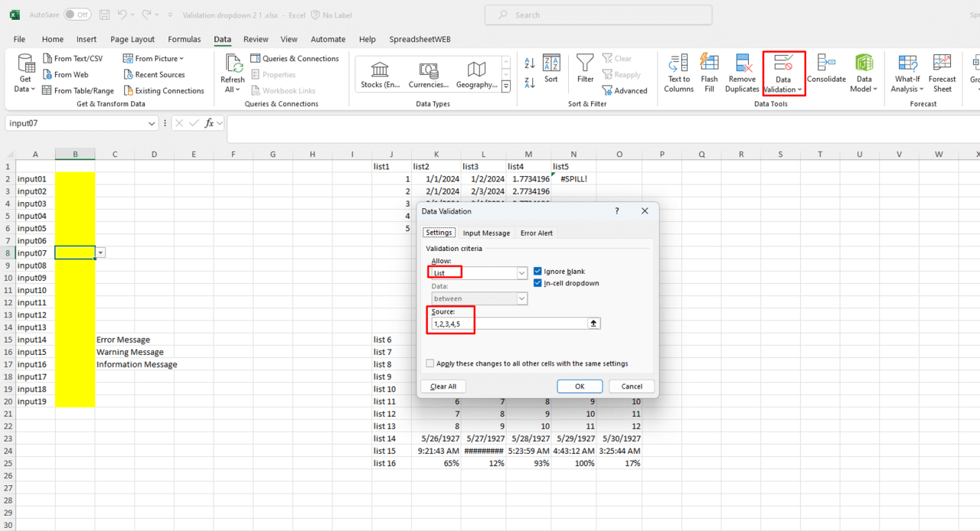Undo the last action

tap(122, 15)
